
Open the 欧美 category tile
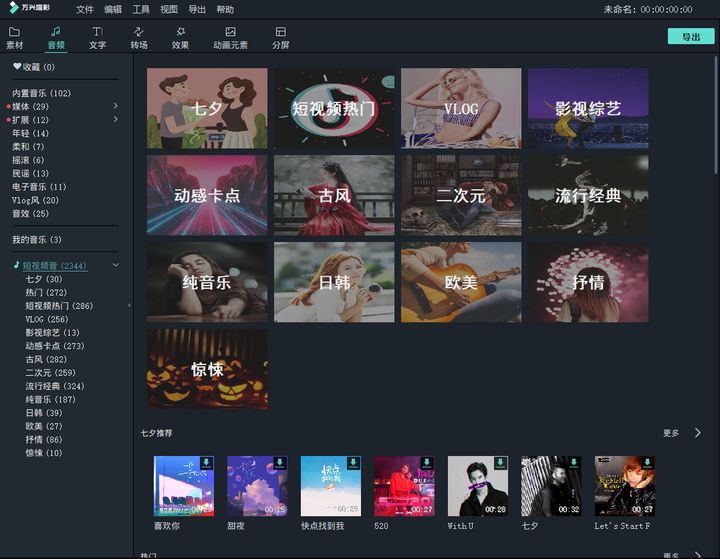pyautogui.click(x=461, y=282)
